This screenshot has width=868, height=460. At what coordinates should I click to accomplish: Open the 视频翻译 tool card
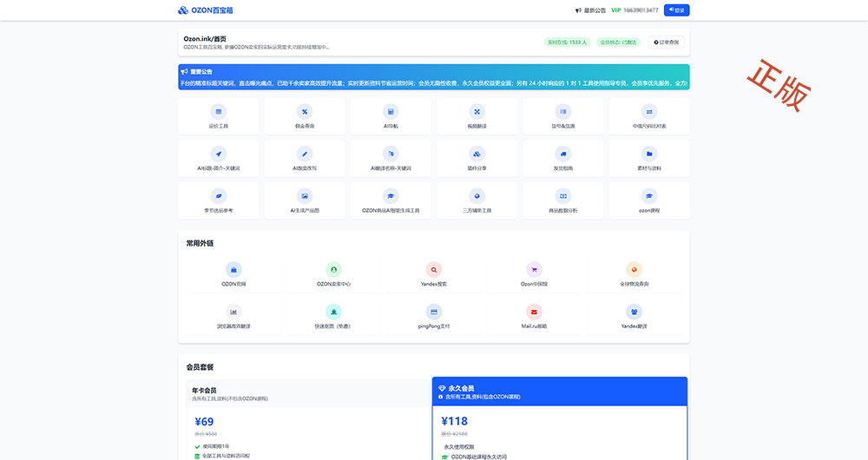[477, 116]
